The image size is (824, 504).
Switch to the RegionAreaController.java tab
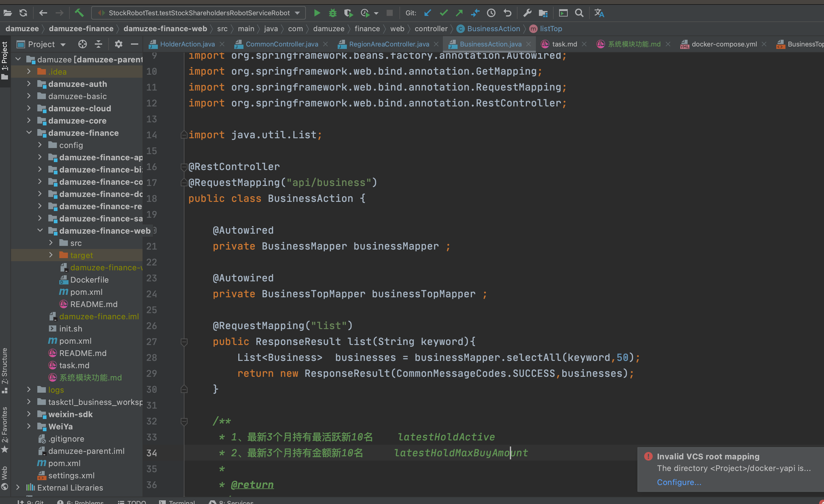tap(389, 44)
